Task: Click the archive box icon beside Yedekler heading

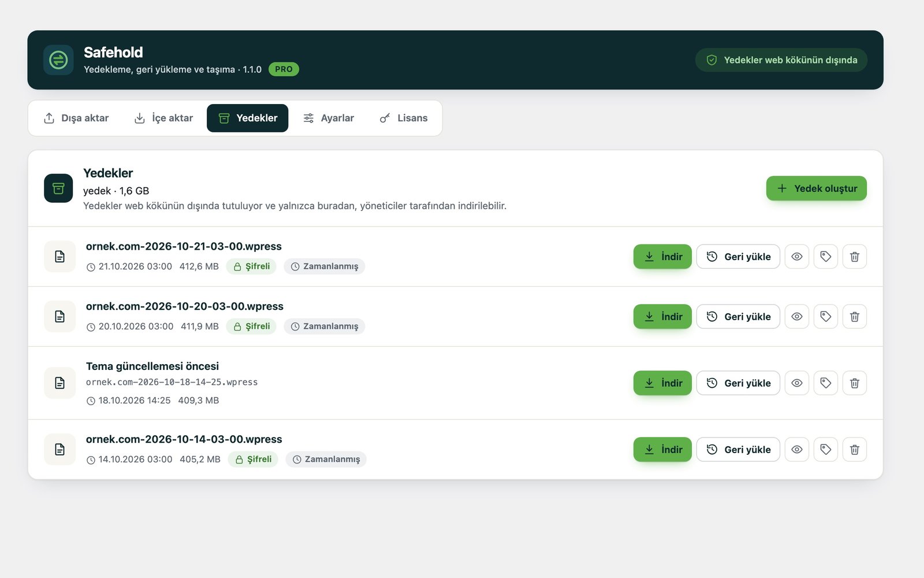Action: coord(58,188)
